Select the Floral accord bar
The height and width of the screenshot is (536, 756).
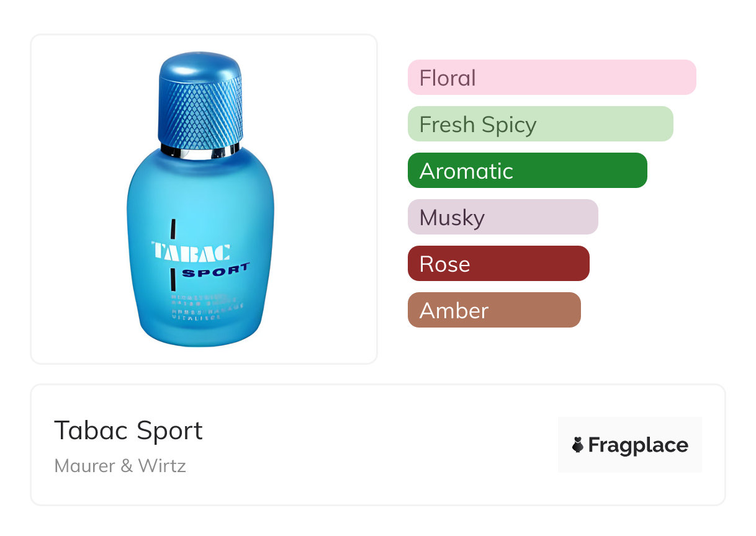click(551, 78)
